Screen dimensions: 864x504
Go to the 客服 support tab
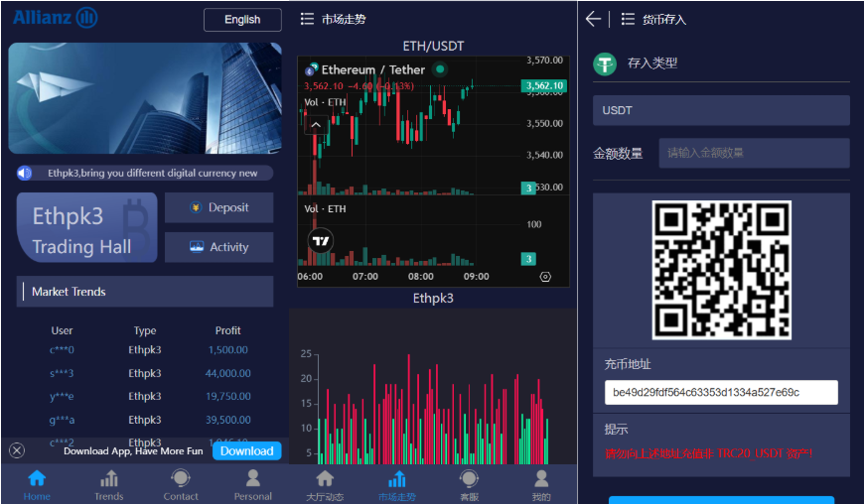click(x=469, y=485)
